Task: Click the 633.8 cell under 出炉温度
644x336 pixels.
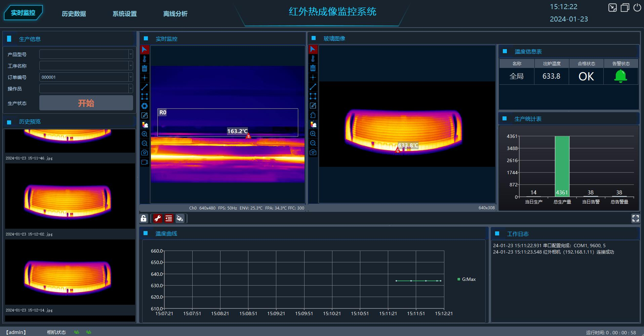Action: (x=551, y=76)
